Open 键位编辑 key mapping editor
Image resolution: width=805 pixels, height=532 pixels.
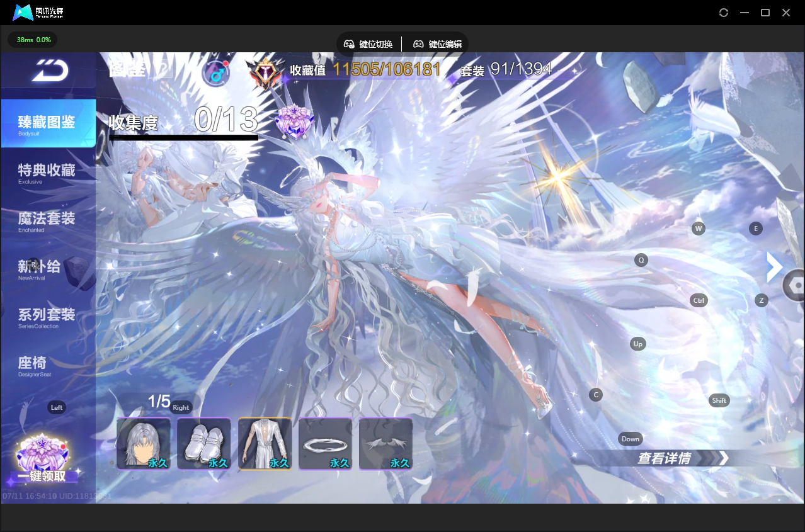click(437, 44)
